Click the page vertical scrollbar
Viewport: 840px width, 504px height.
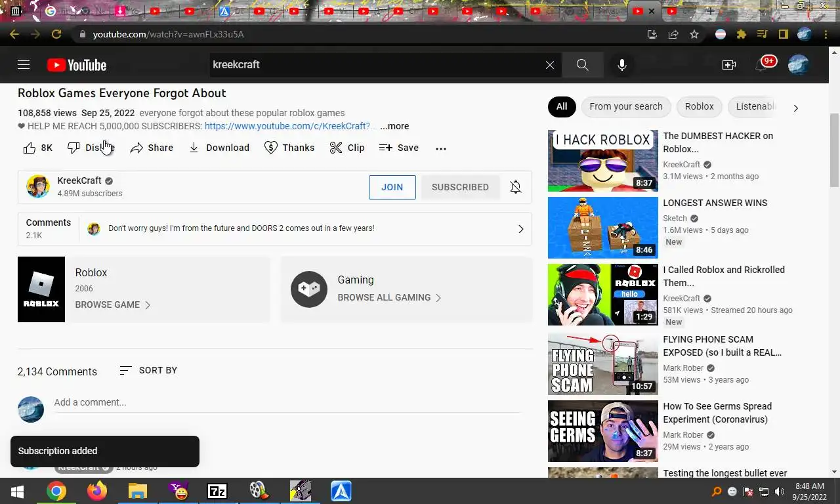[834, 150]
